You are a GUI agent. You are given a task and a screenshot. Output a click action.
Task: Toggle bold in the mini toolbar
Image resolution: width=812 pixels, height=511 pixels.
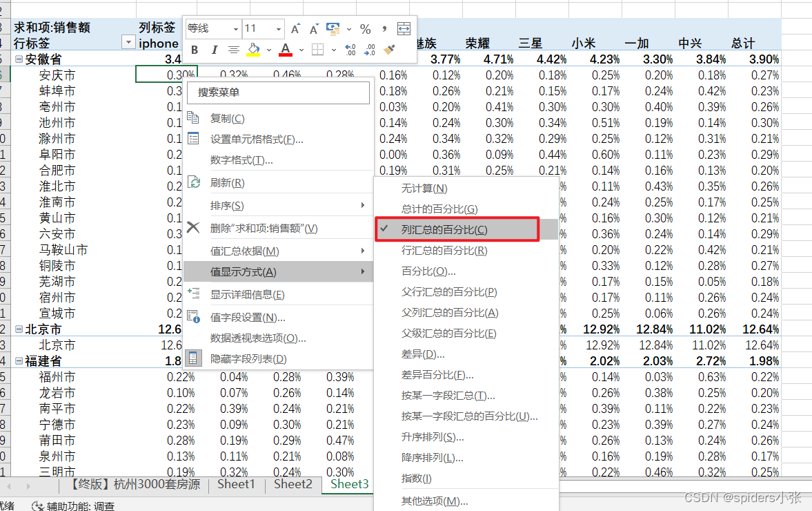click(195, 50)
